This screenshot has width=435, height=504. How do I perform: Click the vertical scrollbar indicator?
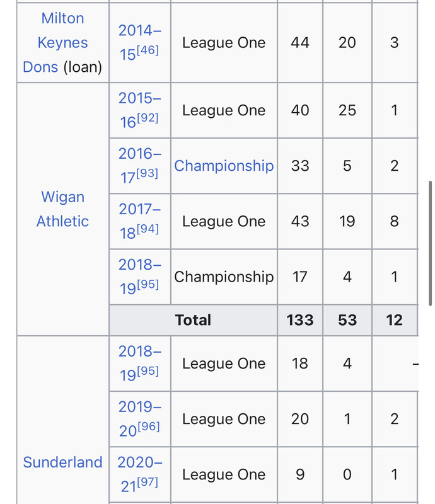[430, 243]
